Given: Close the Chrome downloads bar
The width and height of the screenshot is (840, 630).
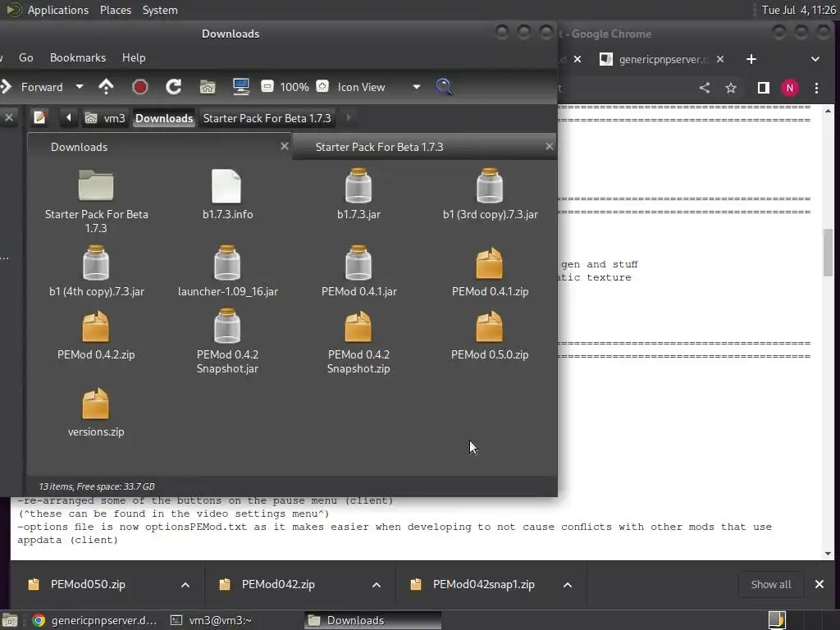Looking at the screenshot, I should [819, 584].
